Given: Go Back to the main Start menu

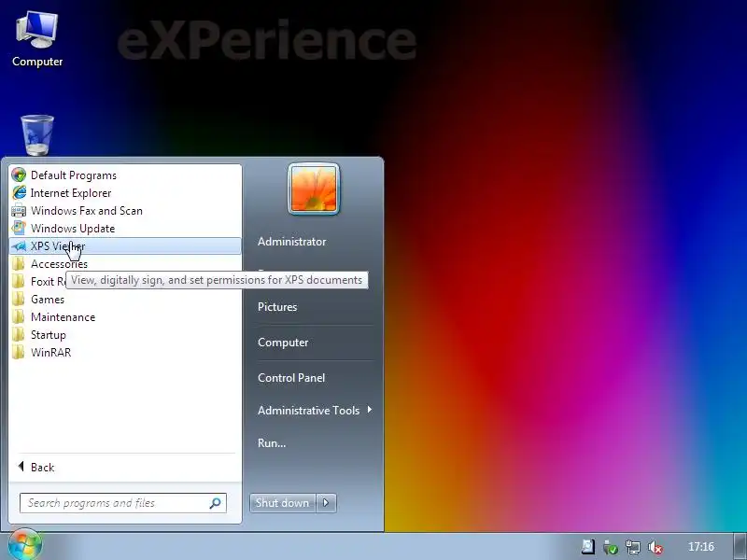Looking at the screenshot, I should pos(125,468).
